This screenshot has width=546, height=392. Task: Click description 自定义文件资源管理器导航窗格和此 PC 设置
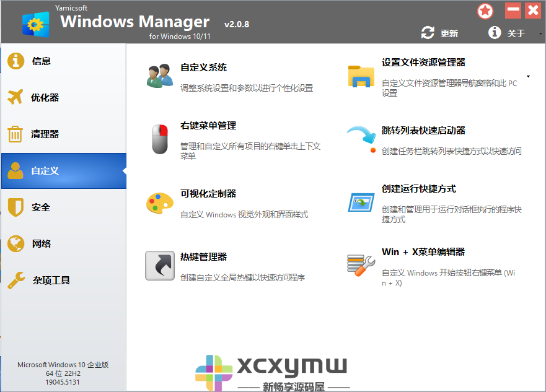coord(449,88)
